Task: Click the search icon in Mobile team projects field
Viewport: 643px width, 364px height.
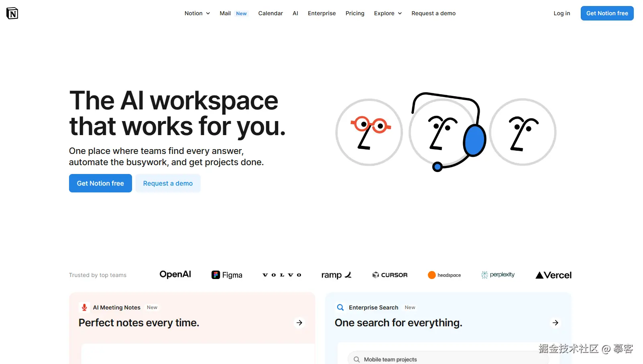Action: pyautogui.click(x=356, y=360)
